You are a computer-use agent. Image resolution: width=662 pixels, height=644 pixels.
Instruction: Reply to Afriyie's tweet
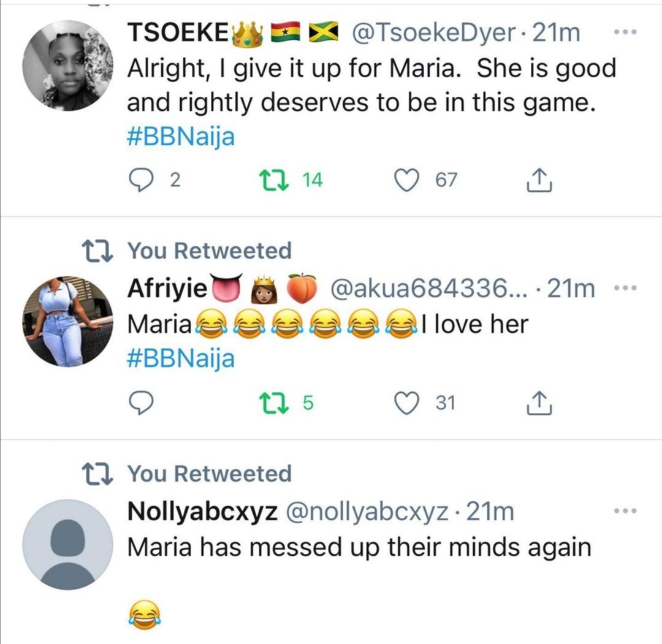point(142,403)
